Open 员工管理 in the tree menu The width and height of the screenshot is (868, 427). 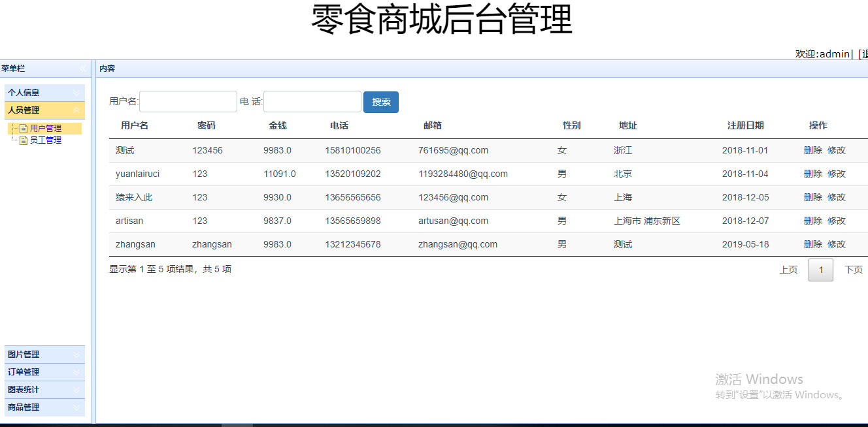click(x=46, y=140)
